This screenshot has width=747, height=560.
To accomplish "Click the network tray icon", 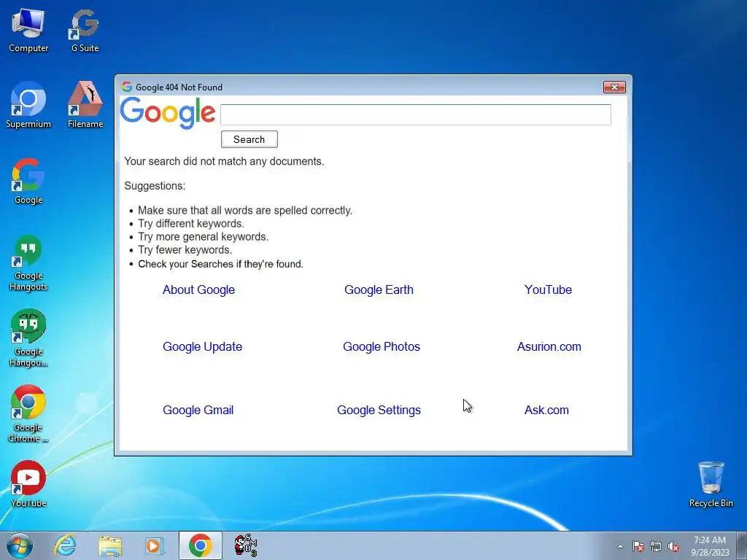I will pos(656,546).
